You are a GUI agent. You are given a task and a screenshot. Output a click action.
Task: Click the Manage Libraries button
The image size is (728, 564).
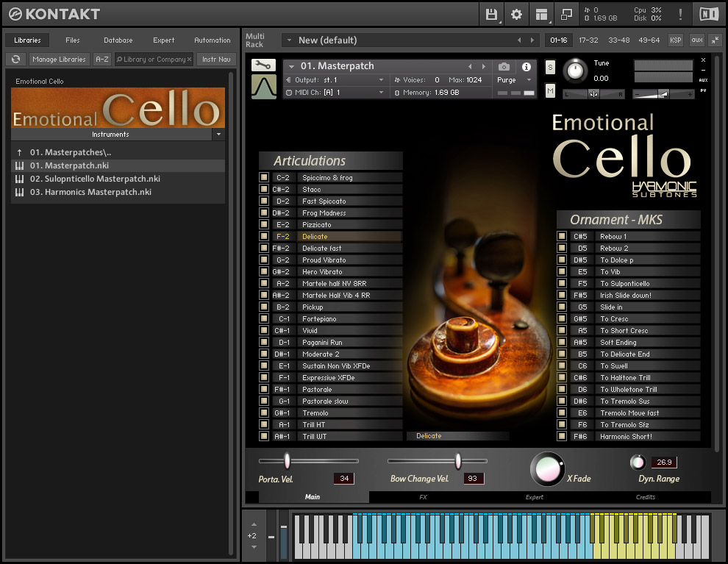click(60, 60)
